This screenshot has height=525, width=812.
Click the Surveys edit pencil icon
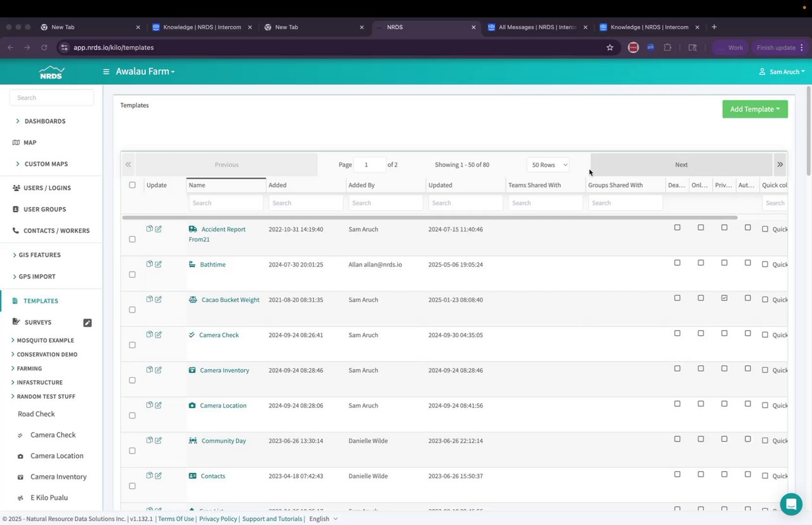coord(88,322)
